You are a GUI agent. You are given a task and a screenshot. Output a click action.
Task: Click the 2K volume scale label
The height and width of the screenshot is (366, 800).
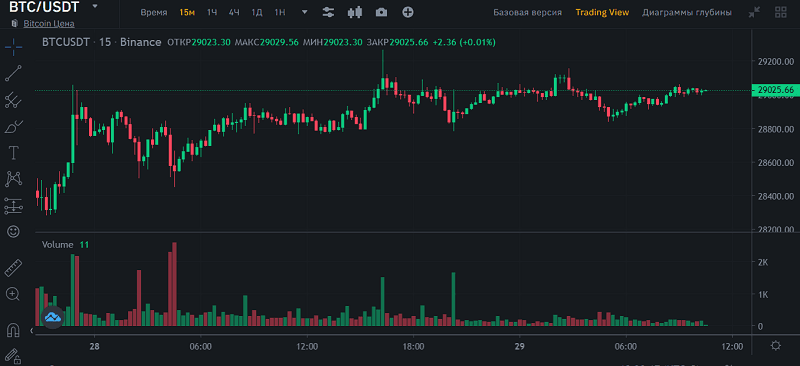[x=763, y=262]
